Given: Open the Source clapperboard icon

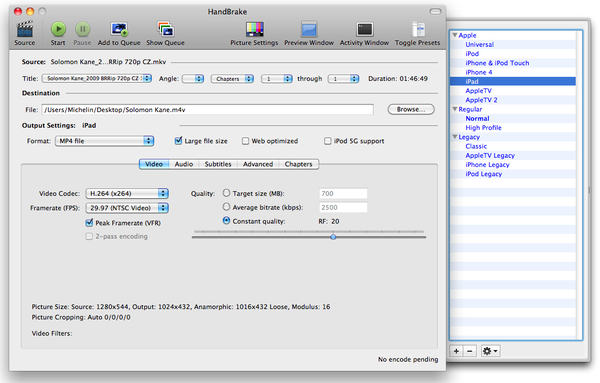Looking at the screenshot, I should pyautogui.click(x=25, y=29).
